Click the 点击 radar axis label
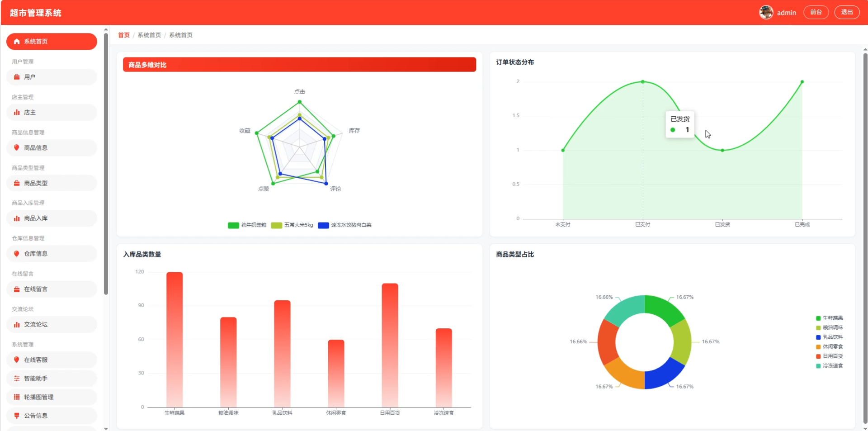Viewport: 868px width, 431px height. click(x=299, y=91)
